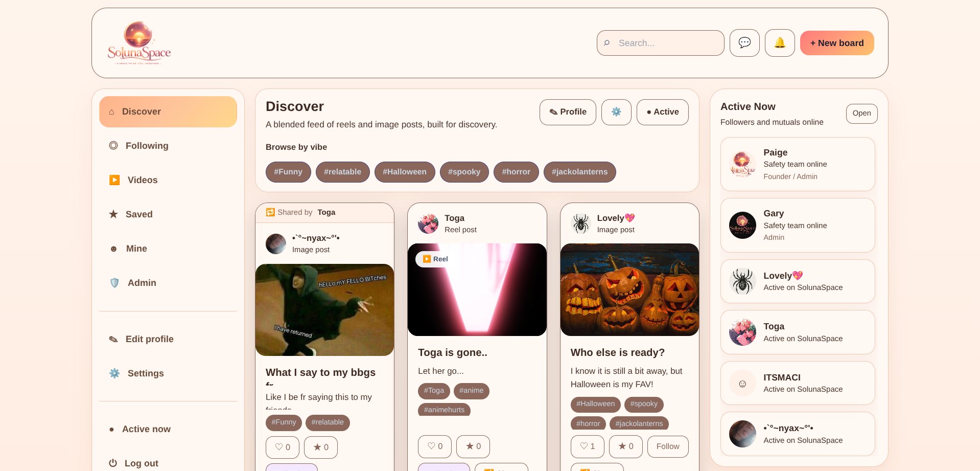Follow Lovely from the Halloween post
980x471 pixels.
[668, 446]
